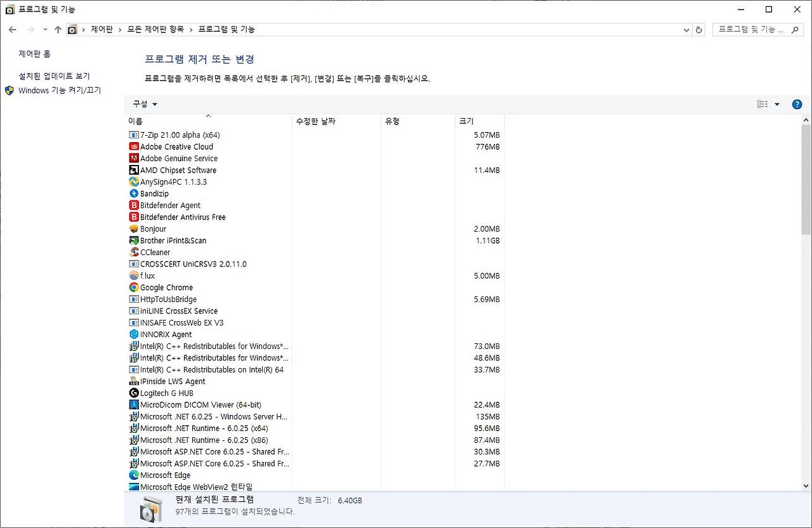Expand the chevron after 제어판 in the breadcrumb
Image resolution: width=812 pixels, height=528 pixels.
coord(121,30)
